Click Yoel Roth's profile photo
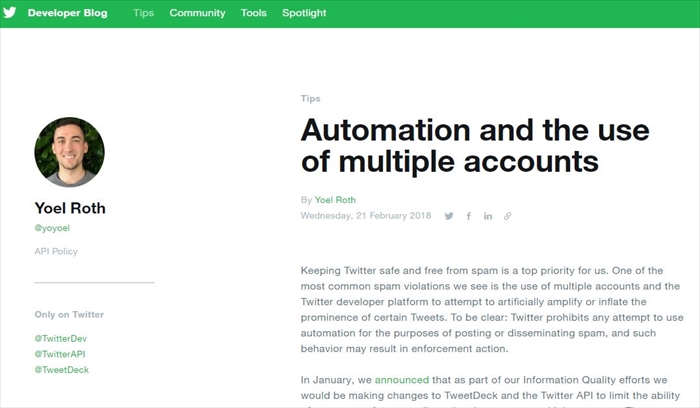700x408 pixels. coord(69,152)
